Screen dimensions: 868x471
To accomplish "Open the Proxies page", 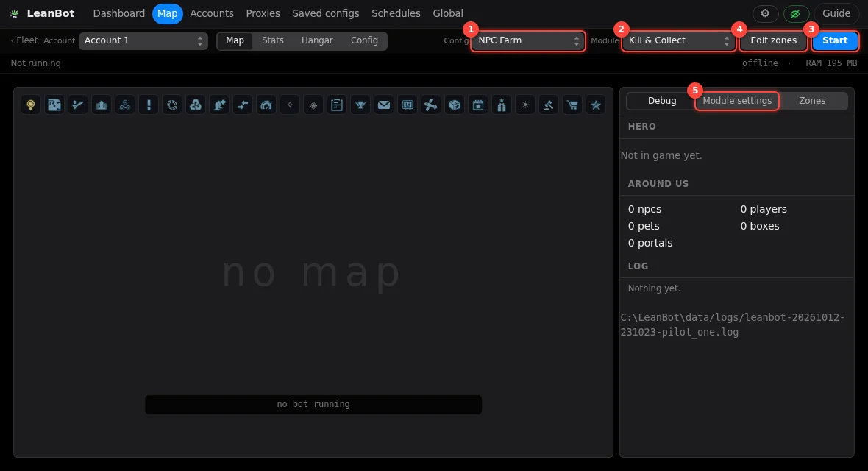I will coord(263,13).
